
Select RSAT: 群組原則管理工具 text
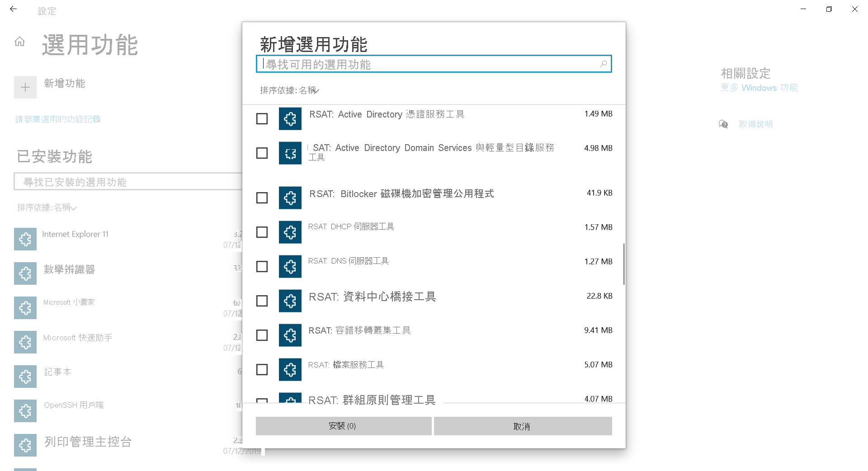pyautogui.click(x=372, y=399)
